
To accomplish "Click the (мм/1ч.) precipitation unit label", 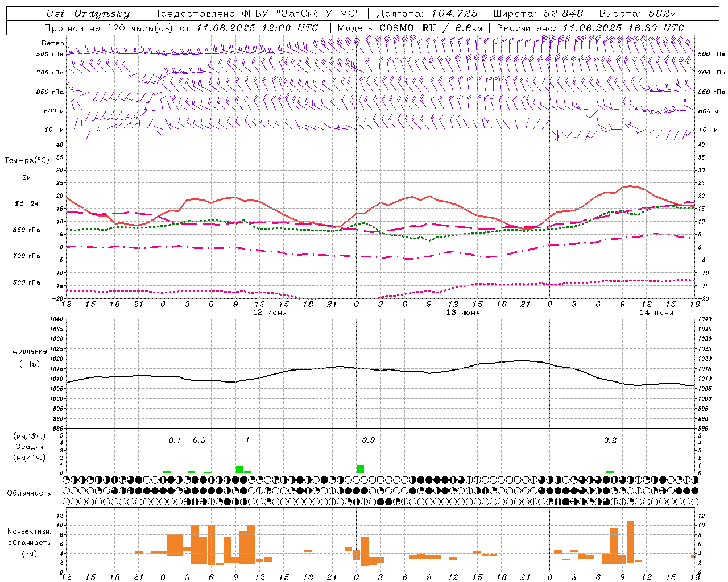I will [x=29, y=458].
